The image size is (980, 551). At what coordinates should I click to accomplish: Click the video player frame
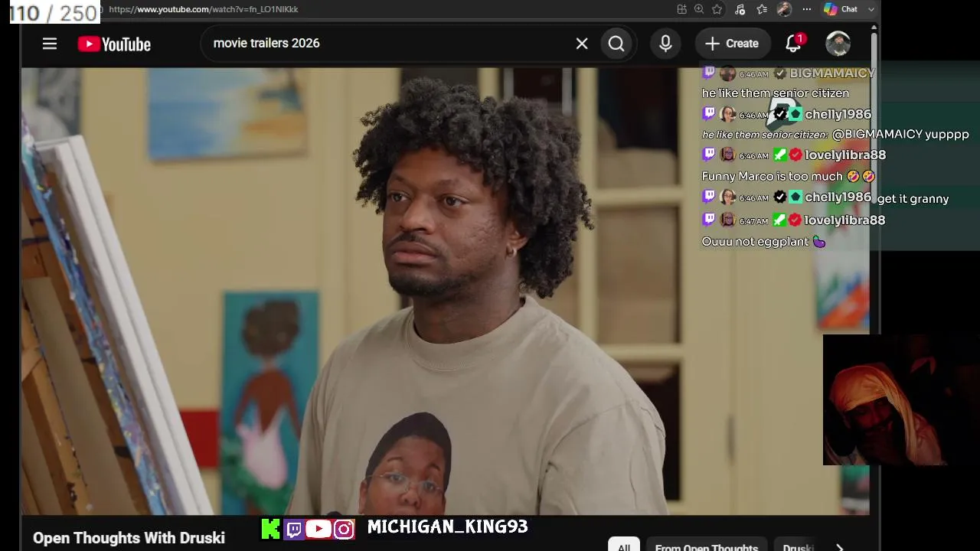[x=445, y=291]
